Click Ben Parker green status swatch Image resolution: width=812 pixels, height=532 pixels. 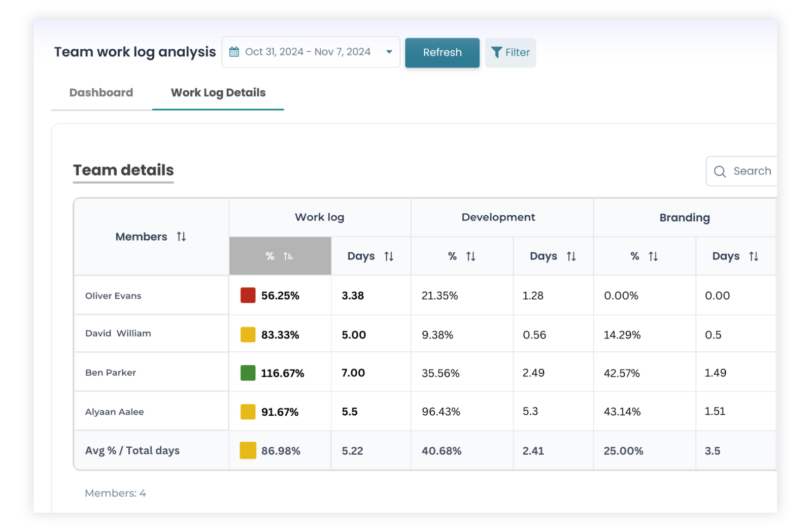click(248, 373)
